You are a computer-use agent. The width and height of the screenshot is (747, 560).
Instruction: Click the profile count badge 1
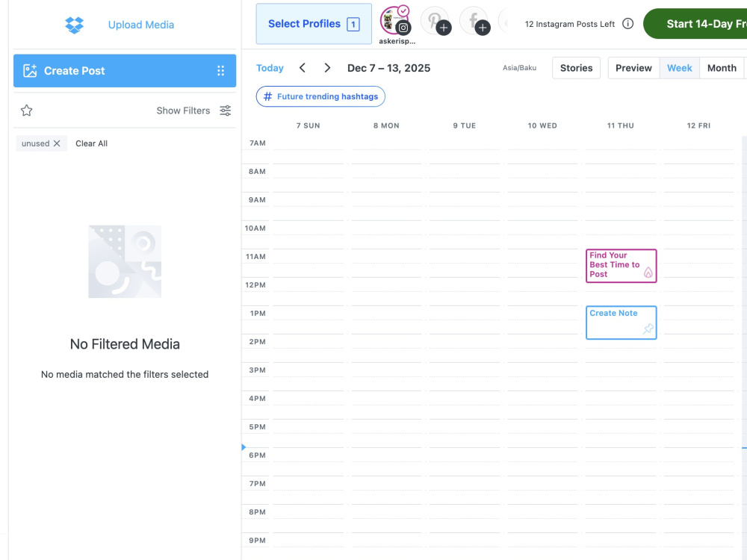(353, 25)
